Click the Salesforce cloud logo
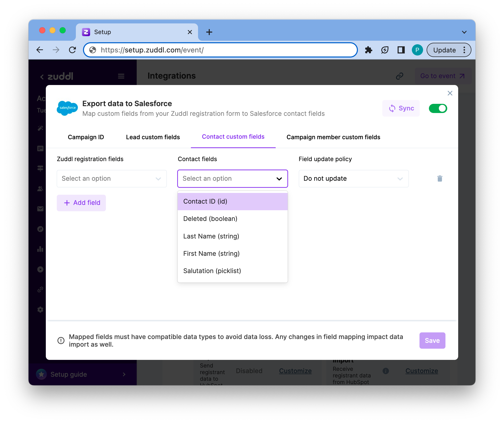The width and height of the screenshot is (504, 423). tap(67, 108)
